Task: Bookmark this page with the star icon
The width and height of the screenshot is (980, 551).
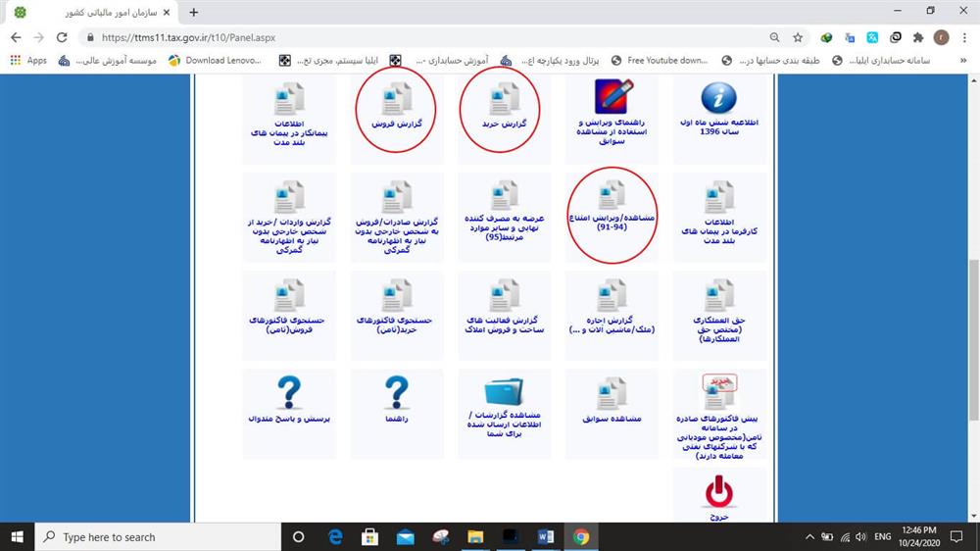Action: click(798, 37)
